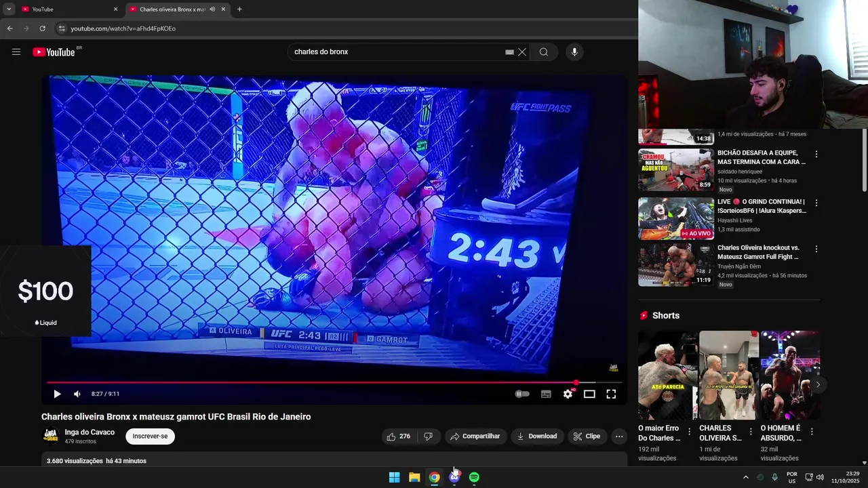Create a Clipe from the video

point(587,436)
